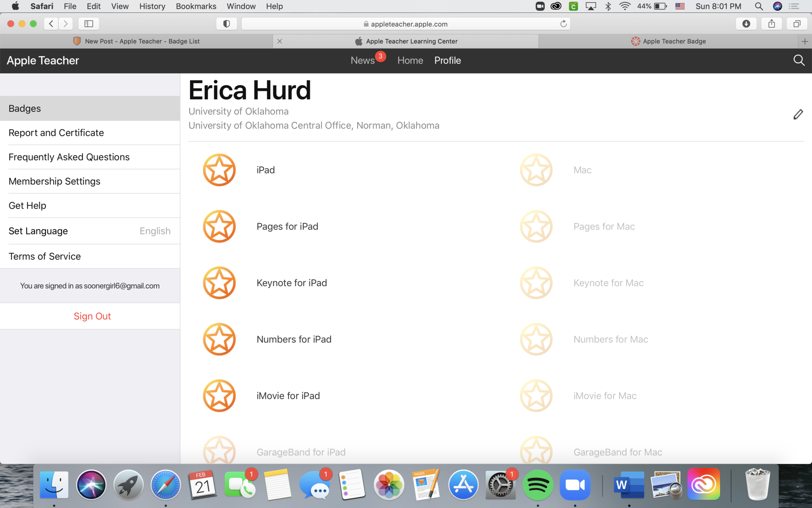The width and height of the screenshot is (812, 508).
Task: Click the red Sign Out link
Action: pos(92,316)
